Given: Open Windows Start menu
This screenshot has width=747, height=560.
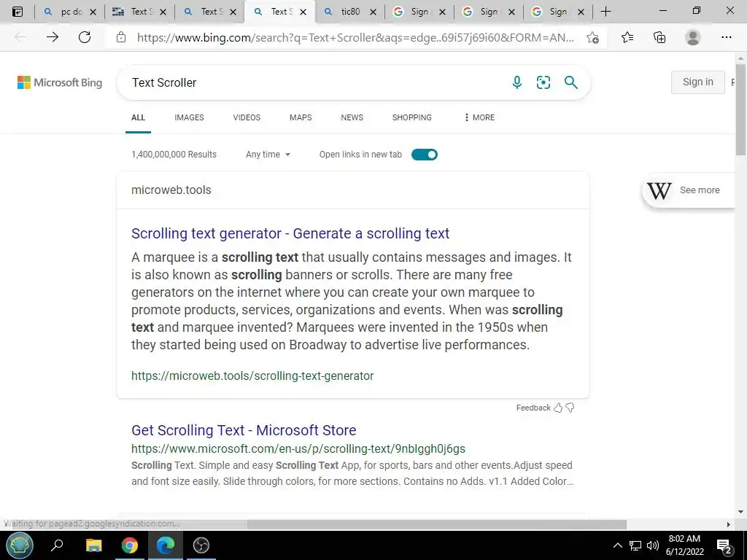Looking at the screenshot, I should [20, 545].
